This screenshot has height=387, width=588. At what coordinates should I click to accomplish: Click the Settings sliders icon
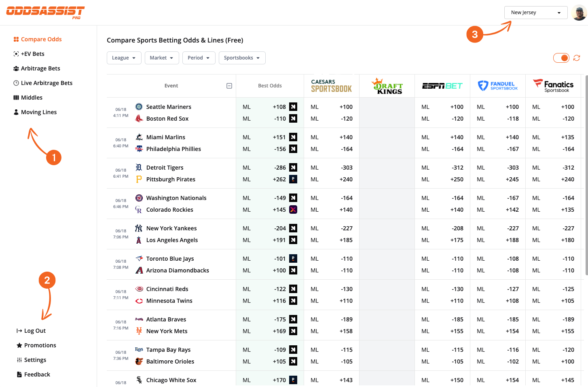[x=18, y=359]
